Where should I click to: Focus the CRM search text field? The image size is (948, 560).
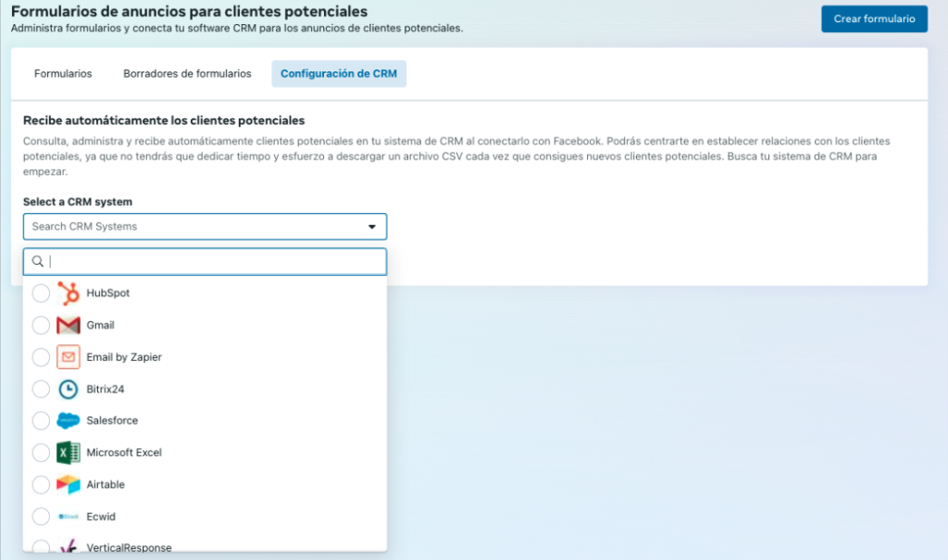click(x=213, y=262)
